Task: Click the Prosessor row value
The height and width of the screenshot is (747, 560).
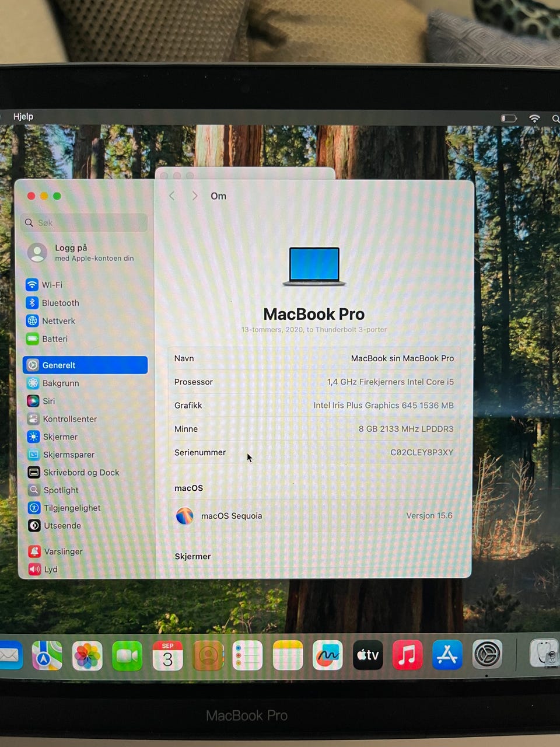Action: [390, 382]
